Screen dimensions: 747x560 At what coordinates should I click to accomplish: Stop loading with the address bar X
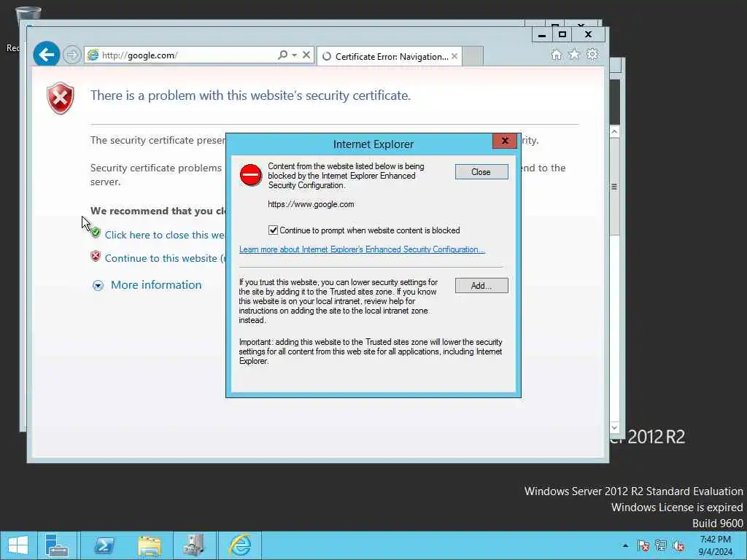(306, 55)
